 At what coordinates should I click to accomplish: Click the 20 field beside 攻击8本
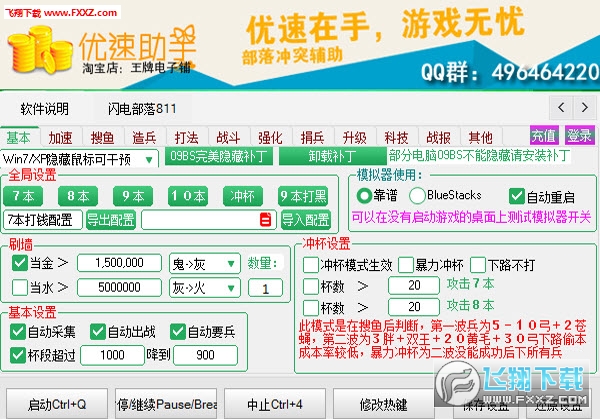point(414,307)
